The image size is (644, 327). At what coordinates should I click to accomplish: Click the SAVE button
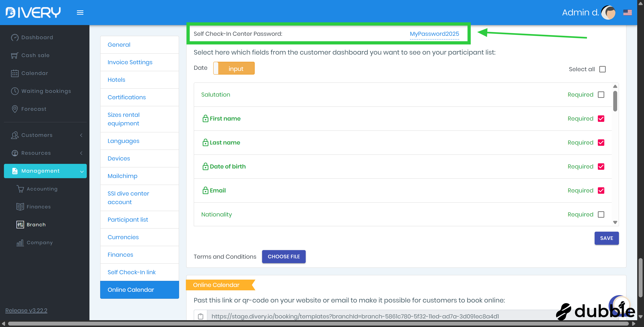[606, 238]
